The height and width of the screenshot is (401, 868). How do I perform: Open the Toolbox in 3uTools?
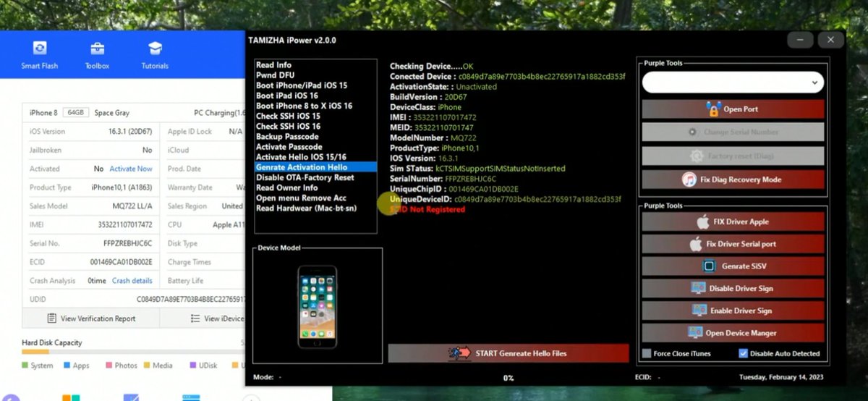pos(97,56)
